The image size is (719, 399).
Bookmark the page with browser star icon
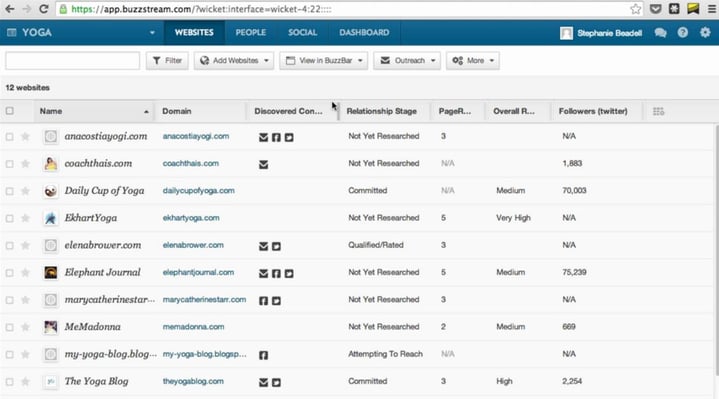636,9
